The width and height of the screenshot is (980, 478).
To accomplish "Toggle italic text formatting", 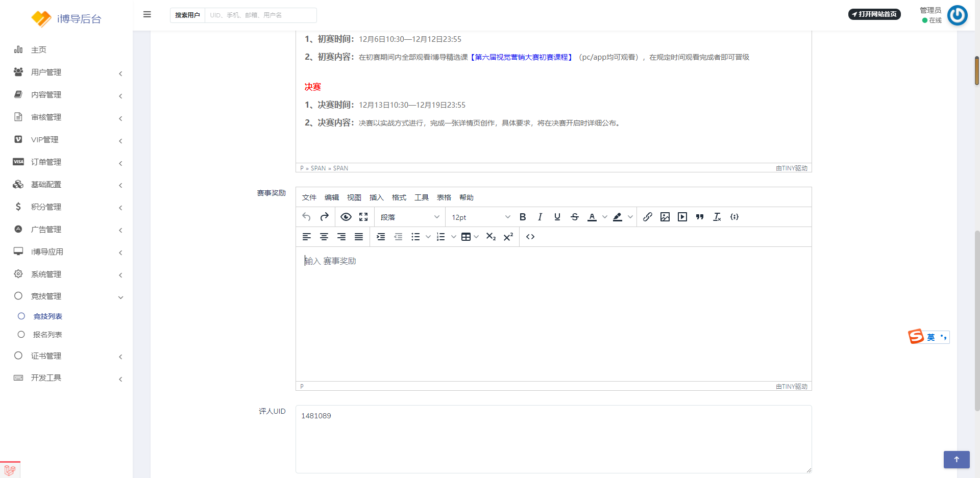I will pos(540,217).
